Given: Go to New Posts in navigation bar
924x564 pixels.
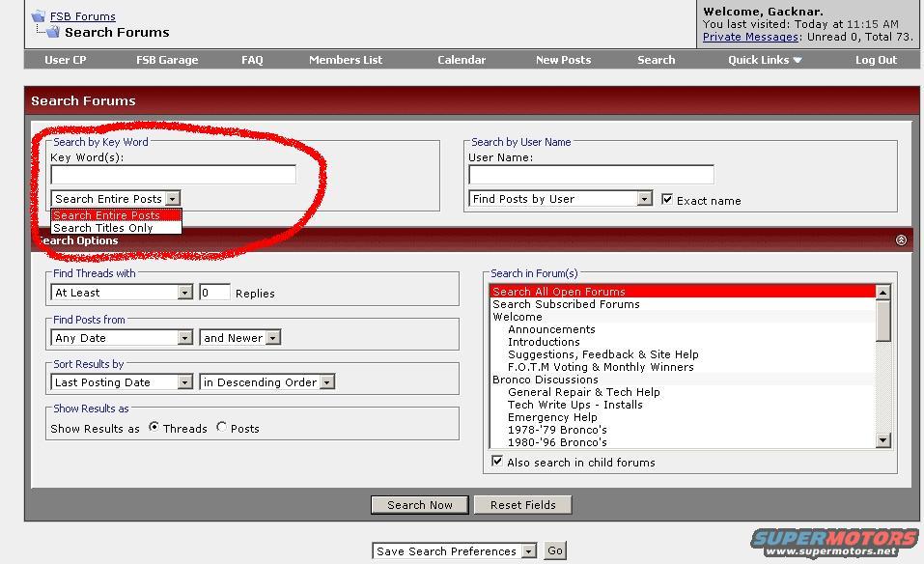Looking at the screenshot, I should [x=563, y=60].
